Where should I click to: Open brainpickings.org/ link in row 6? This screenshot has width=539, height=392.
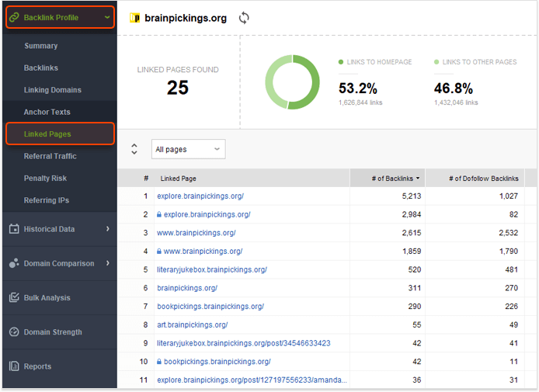pyautogui.click(x=187, y=288)
